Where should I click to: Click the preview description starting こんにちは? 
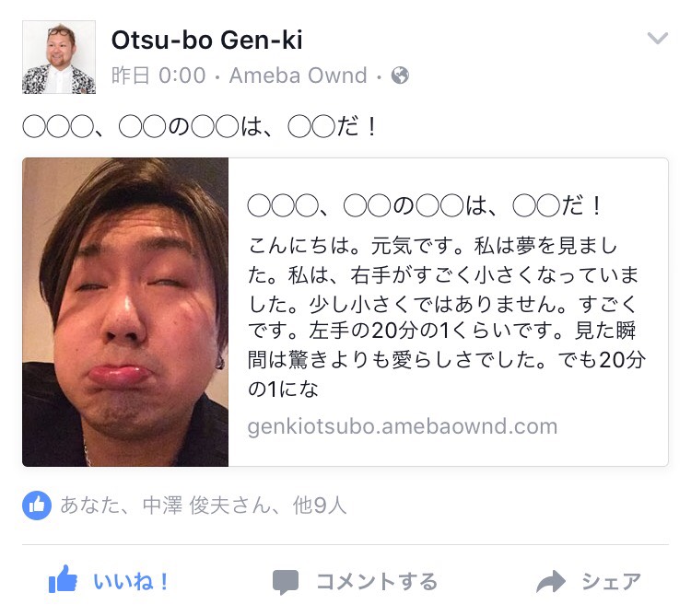point(447,317)
